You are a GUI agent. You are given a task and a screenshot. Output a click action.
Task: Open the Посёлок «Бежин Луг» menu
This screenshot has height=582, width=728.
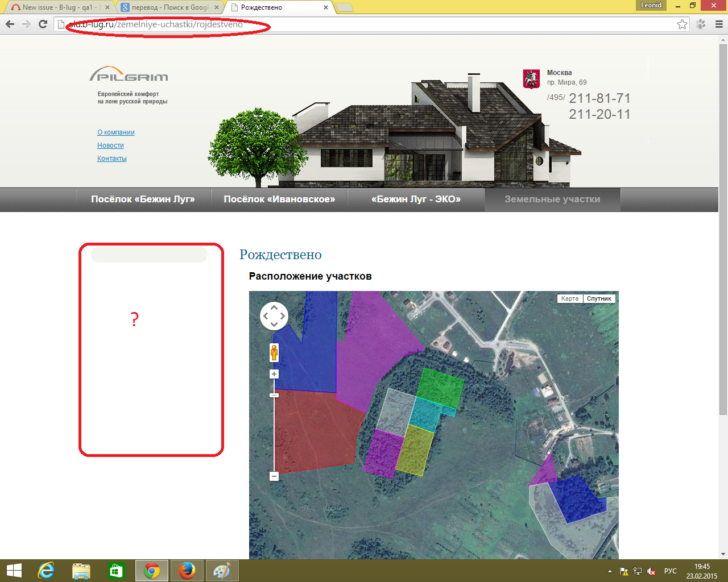click(x=143, y=199)
